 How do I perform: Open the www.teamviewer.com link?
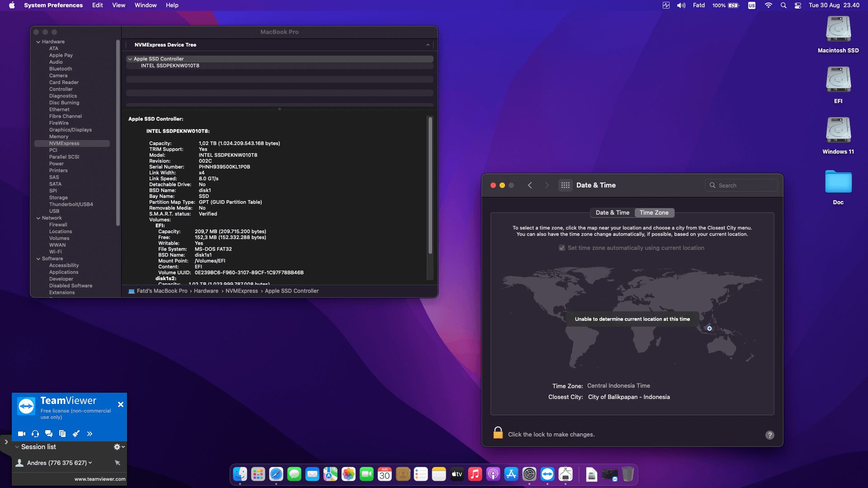(x=100, y=479)
